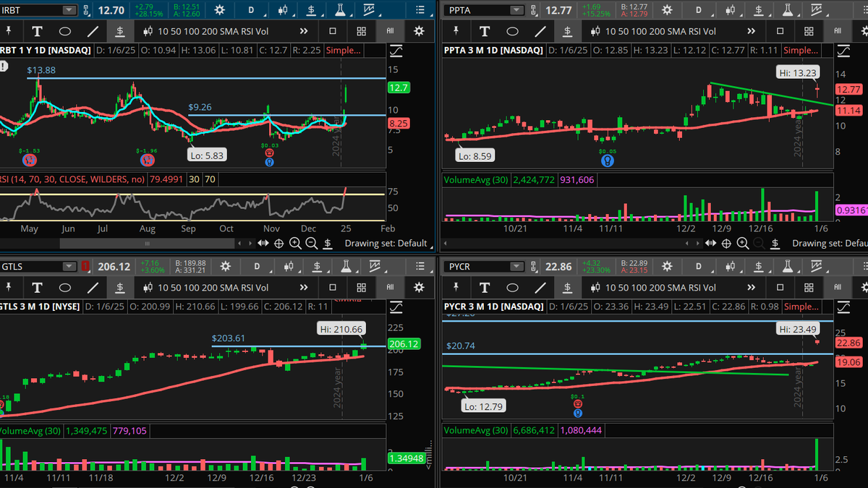868x488 pixels.
Task: Click the red earnings icon on PYCR chart
Action: [578, 404]
